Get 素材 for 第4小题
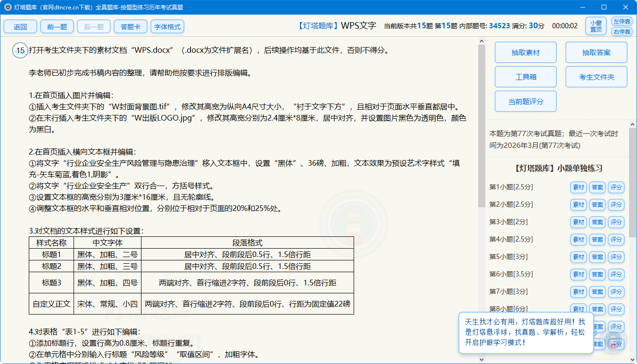The image size is (637, 364). click(579, 240)
